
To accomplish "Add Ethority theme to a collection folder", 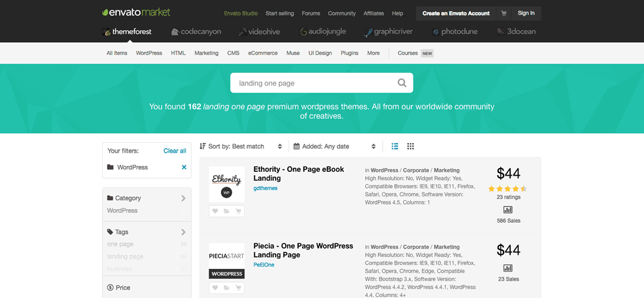I will click(x=226, y=211).
